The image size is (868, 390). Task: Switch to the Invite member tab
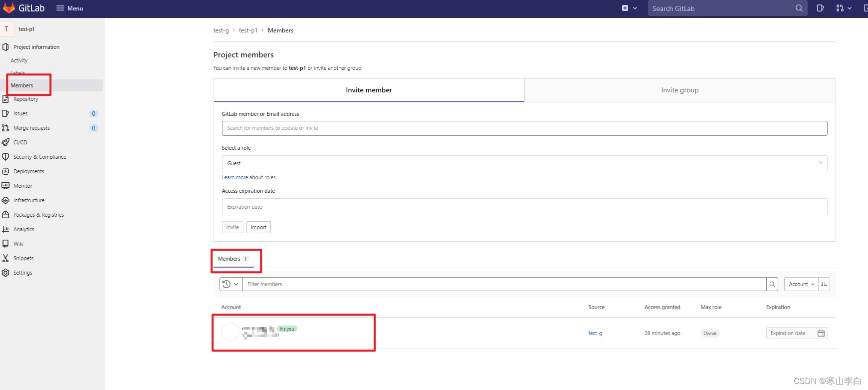pyautogui.click(x=369, y=90)
